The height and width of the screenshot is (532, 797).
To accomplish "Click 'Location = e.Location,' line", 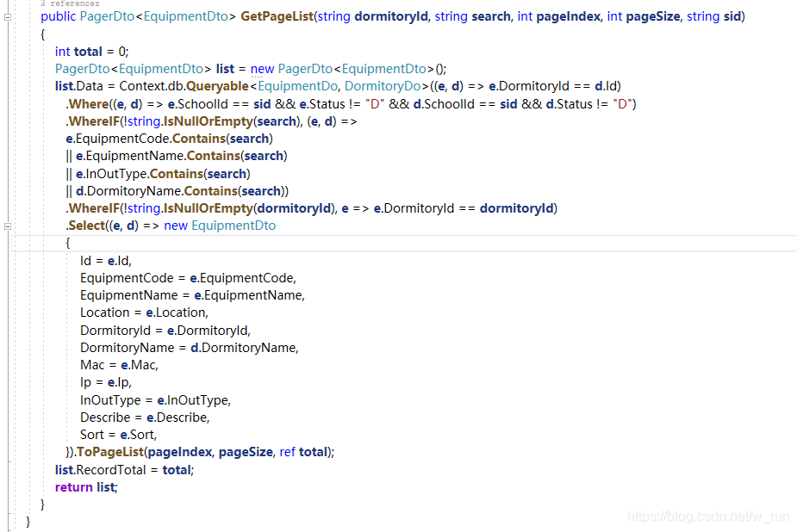I will tap(145, 312).
